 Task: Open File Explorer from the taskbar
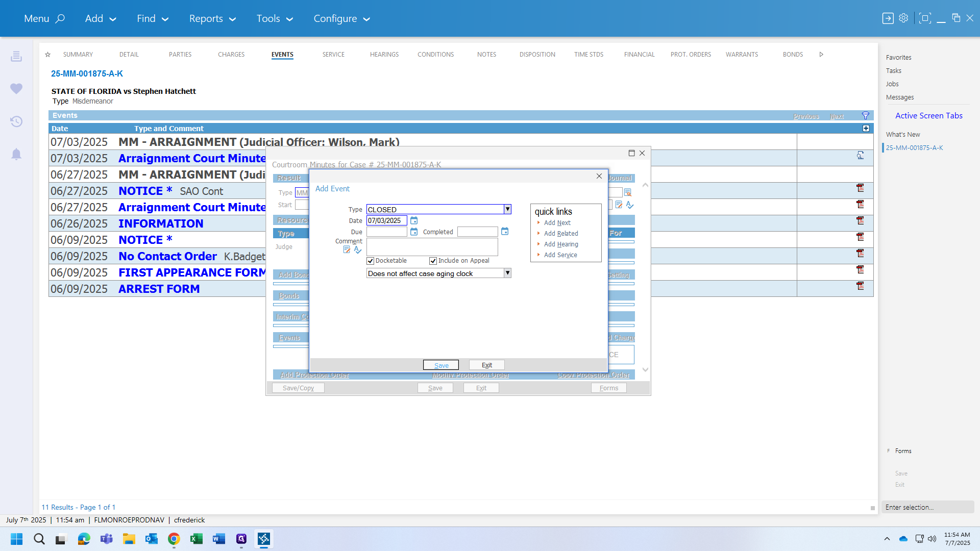coord(129,539)
